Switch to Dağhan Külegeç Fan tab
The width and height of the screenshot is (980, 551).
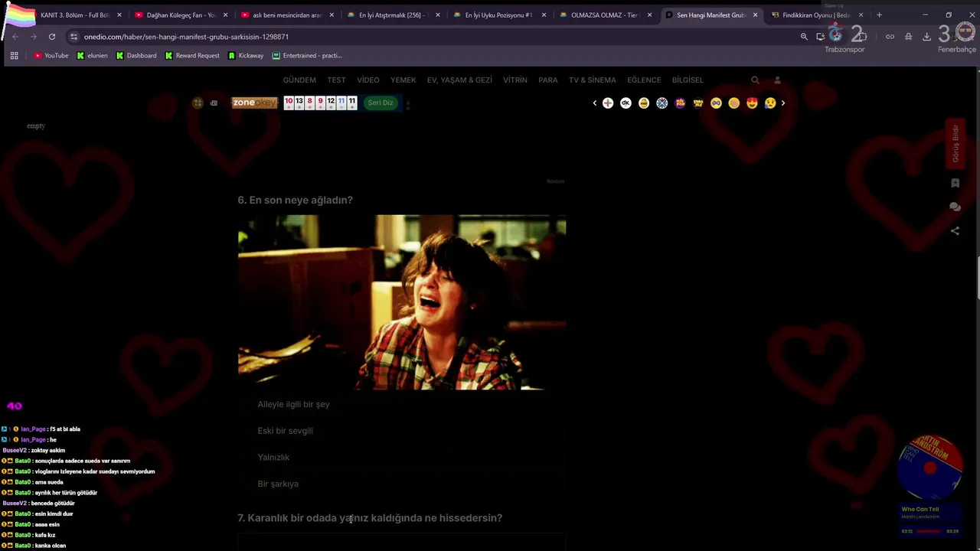pyautogui.click(x=181, y=15)
